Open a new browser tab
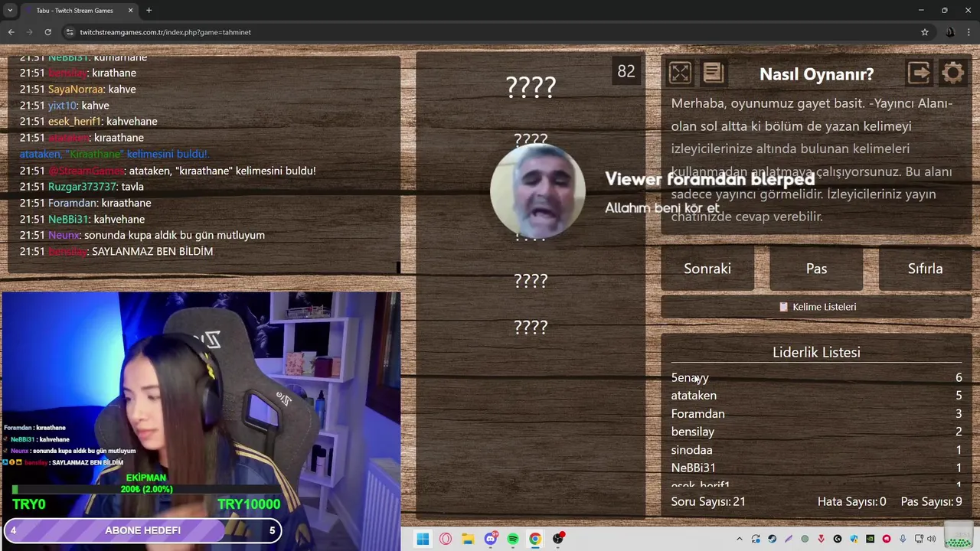980x551 pixels. point(149,11)
